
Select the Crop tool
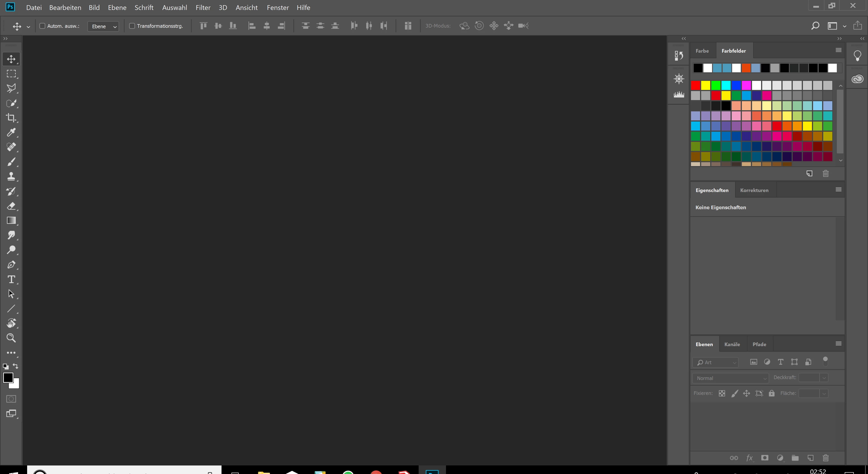click(x=11, y=117)
